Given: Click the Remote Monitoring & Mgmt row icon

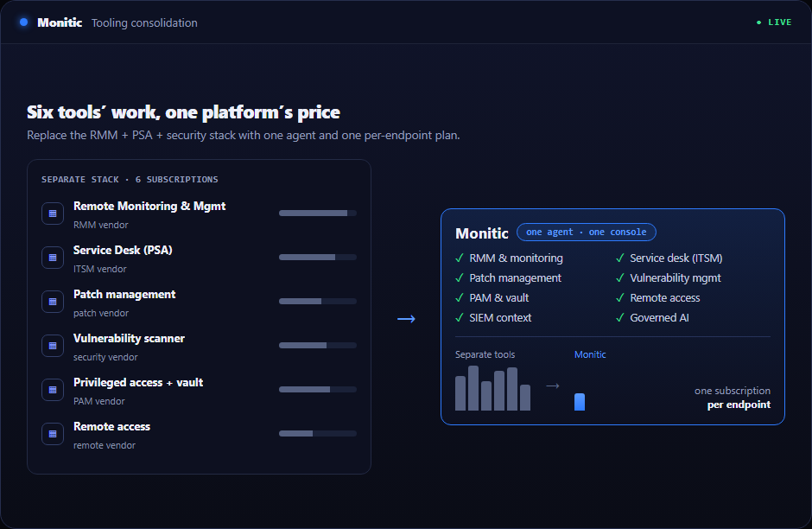Looking at the screenshot, I should click(53, 214).
